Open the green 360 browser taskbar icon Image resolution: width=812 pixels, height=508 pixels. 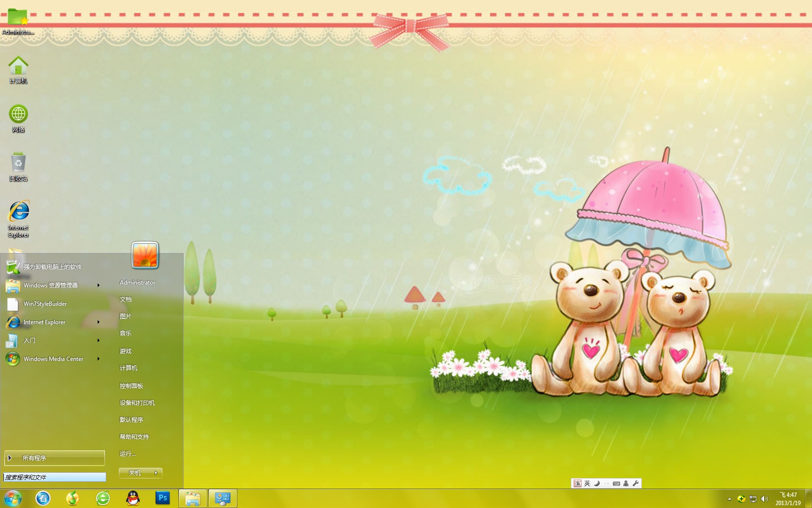click(103, 498)
